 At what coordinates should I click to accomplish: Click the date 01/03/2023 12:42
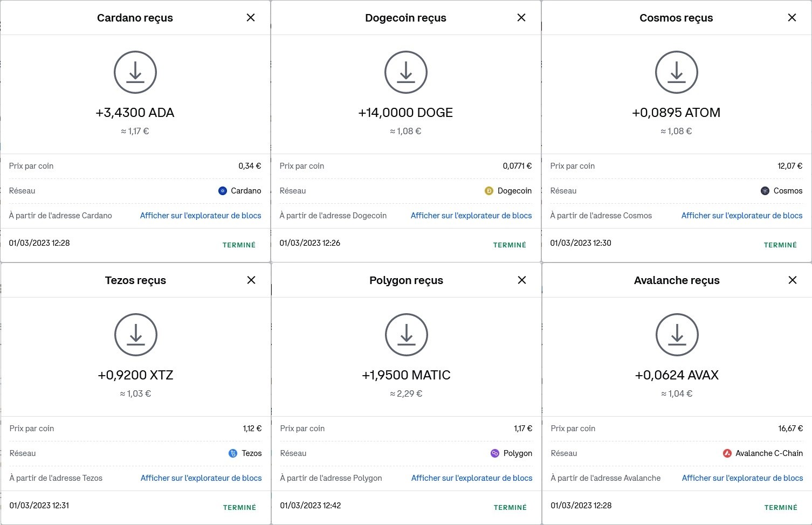pos(311,506)
